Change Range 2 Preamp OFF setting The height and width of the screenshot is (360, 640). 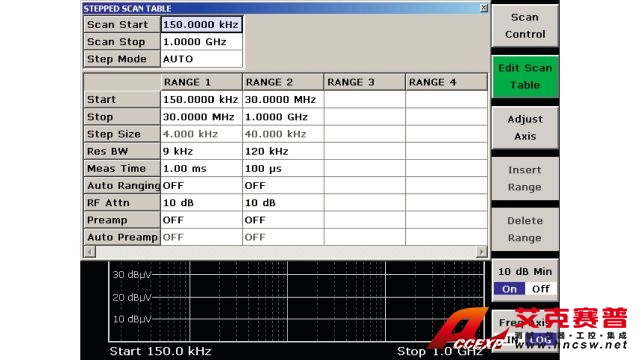pyautogui.click(x=283, y=220)
